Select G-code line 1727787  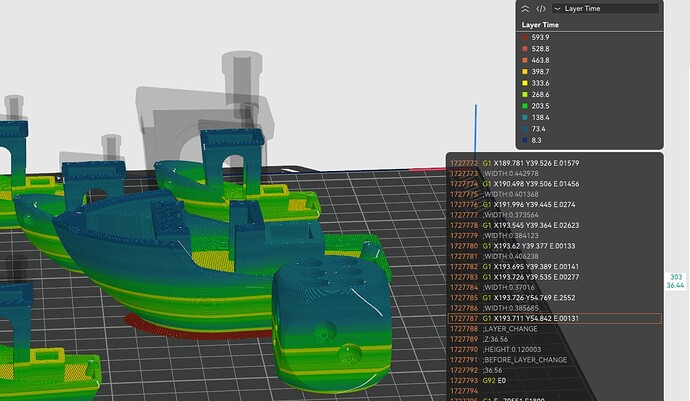point(554,318)
